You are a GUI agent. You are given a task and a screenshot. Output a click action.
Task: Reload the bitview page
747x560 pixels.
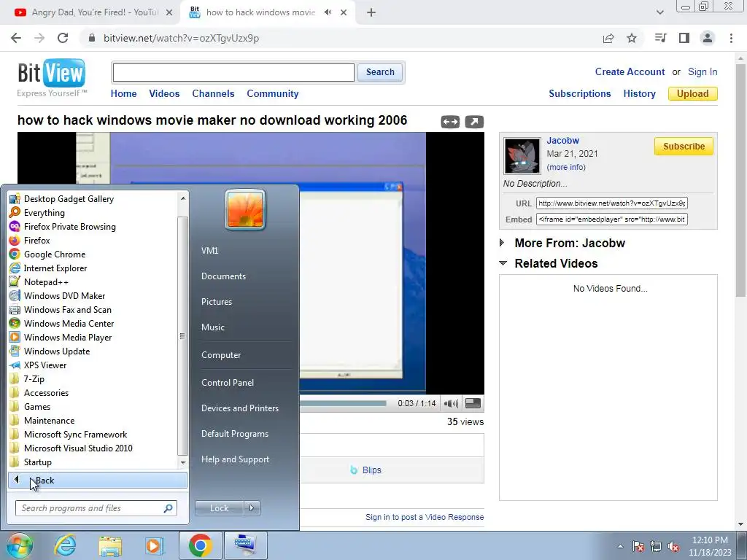pos(63,38)
